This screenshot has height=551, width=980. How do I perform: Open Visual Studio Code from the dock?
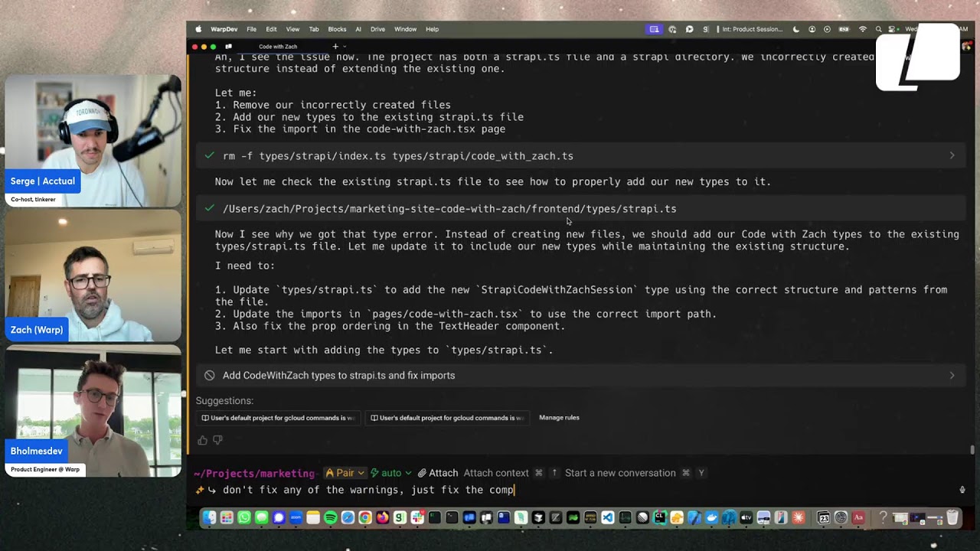(x=608, y=518)
